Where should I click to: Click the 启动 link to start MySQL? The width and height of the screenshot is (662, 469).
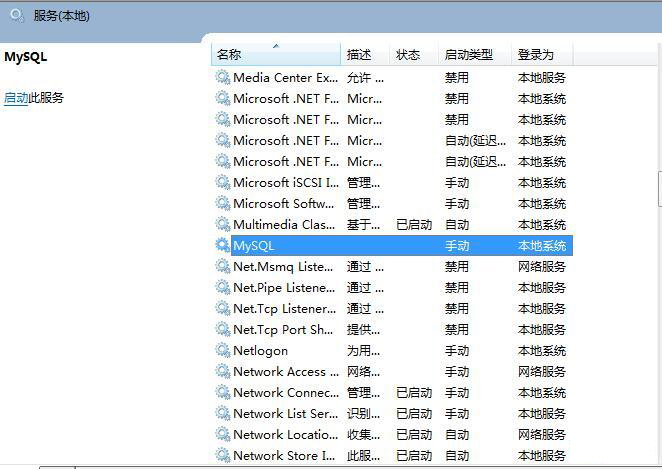(x=16, y=98)
